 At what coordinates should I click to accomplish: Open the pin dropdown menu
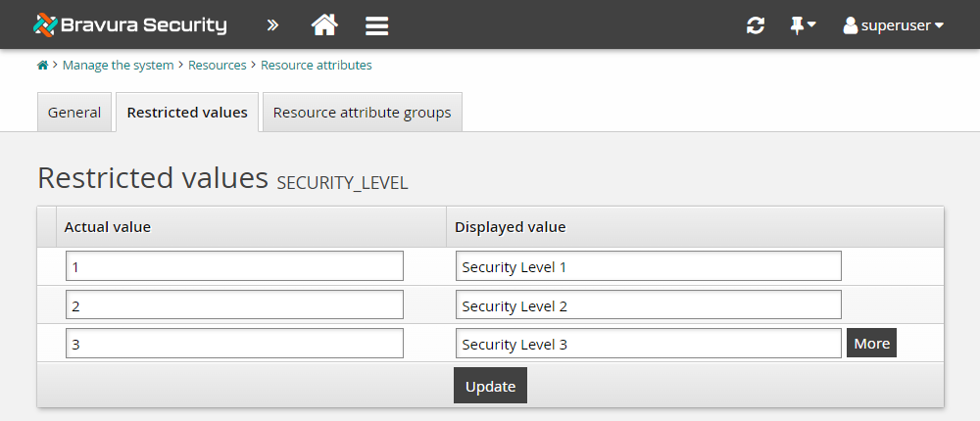[x=803, y=26]
